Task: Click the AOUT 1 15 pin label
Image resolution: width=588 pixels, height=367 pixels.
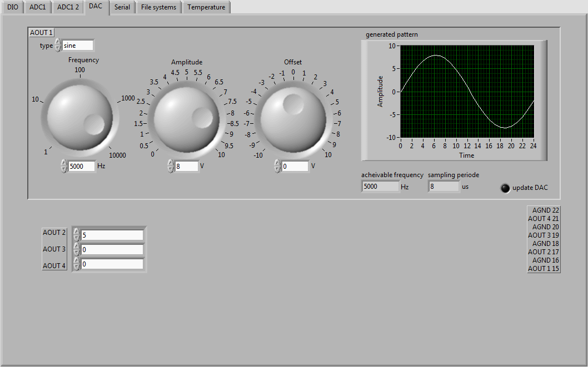Action: (544, 269)
